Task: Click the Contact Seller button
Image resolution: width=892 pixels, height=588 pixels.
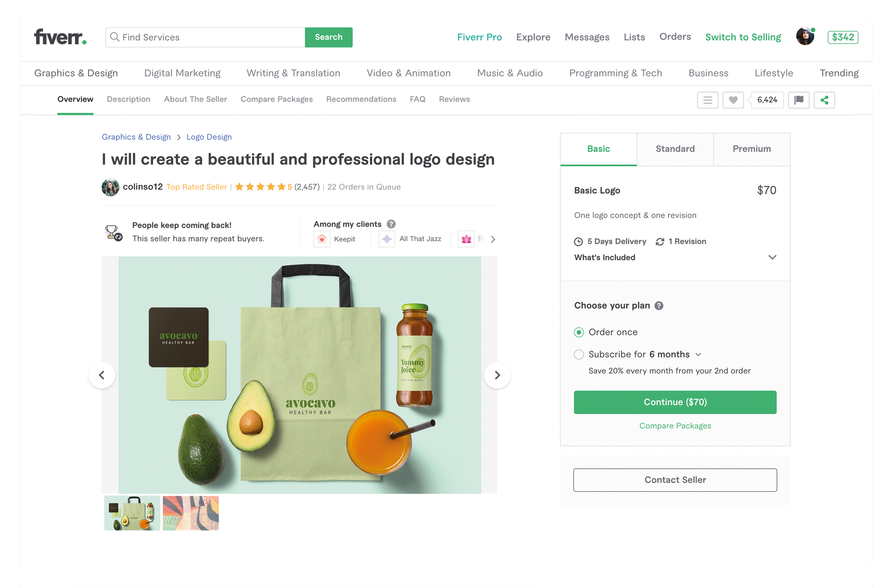Action: pos(675,480)
